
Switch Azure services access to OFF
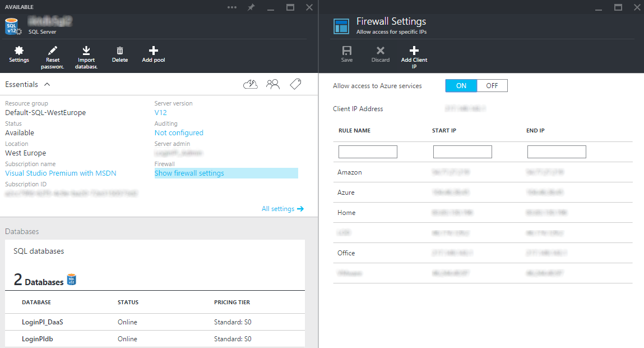click(492, 85)
